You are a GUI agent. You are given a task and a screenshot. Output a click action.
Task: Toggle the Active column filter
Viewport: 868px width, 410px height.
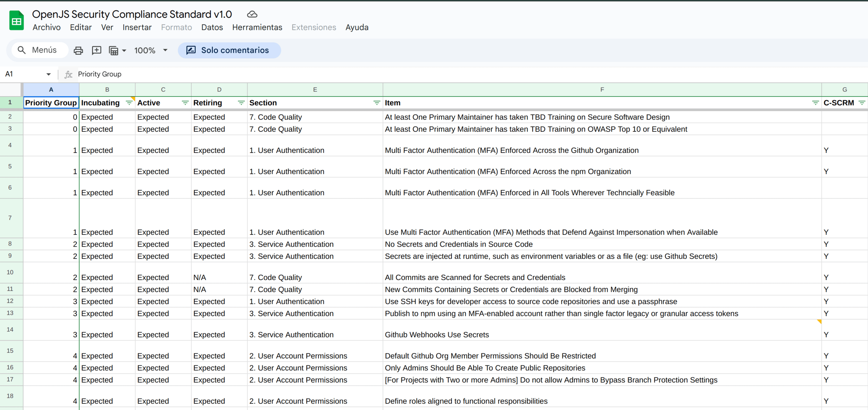[185, 103]
